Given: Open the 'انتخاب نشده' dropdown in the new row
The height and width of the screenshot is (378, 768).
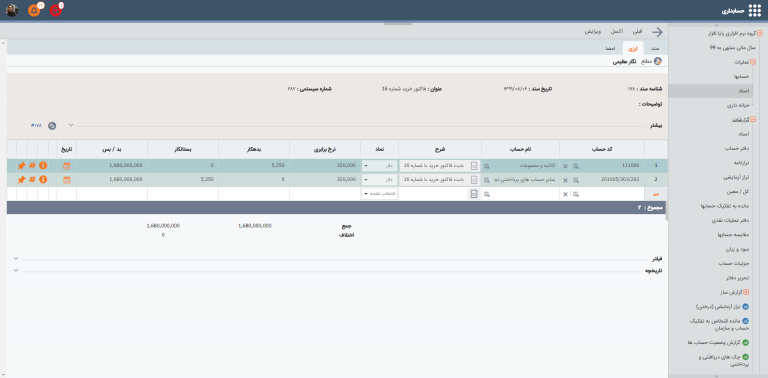Looking at the screenshot, I should click(x=380, y=194).
